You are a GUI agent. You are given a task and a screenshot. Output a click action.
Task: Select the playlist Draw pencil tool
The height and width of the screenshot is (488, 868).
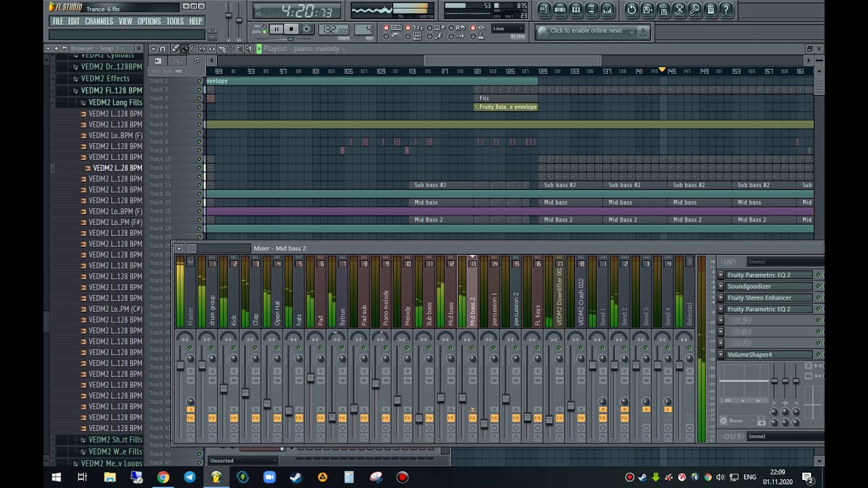click(175, 49)
